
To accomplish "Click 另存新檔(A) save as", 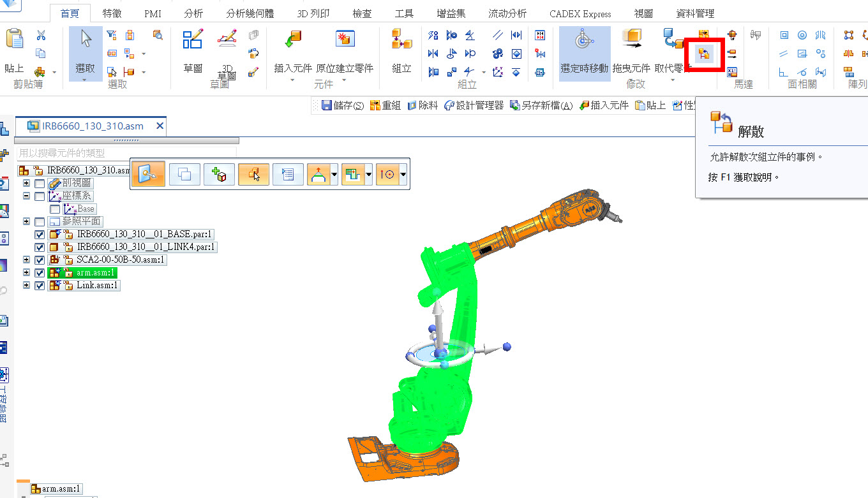I will click(541, 105).
